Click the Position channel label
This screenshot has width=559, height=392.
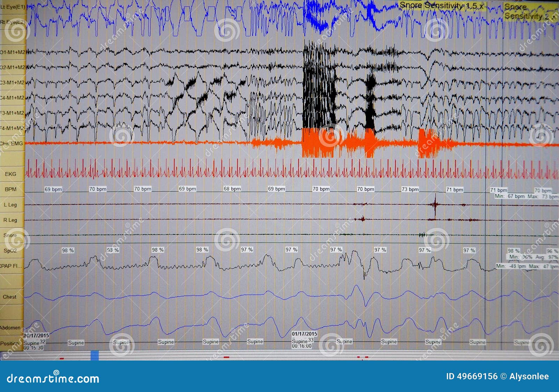pyautogui.click(x=10, y=343)
